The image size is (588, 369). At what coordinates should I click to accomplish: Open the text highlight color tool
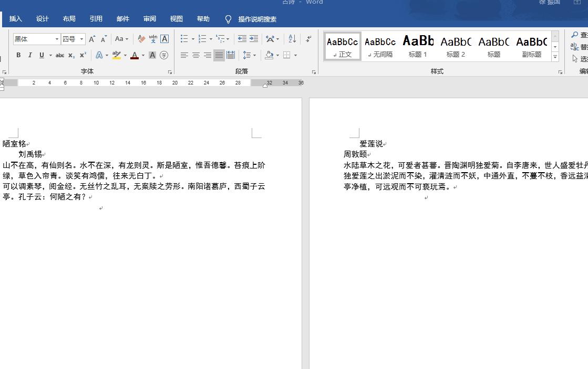(117, 55)
